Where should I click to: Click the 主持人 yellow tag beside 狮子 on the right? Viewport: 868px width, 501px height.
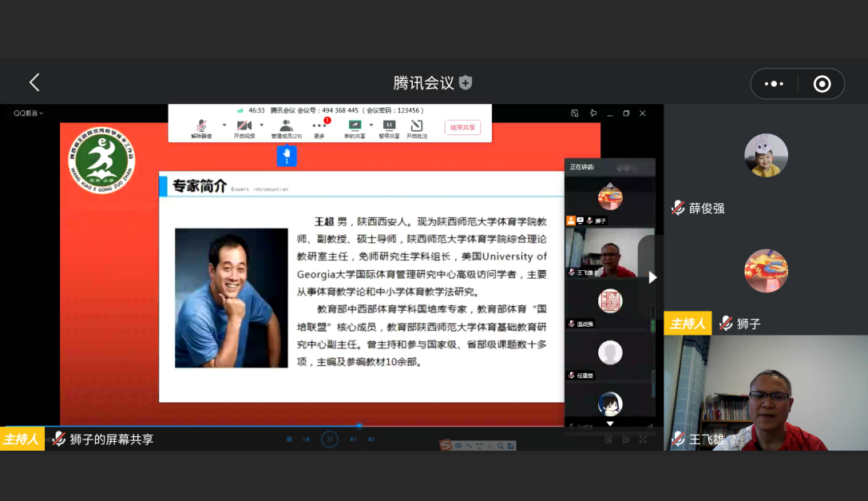click(688, 323)
